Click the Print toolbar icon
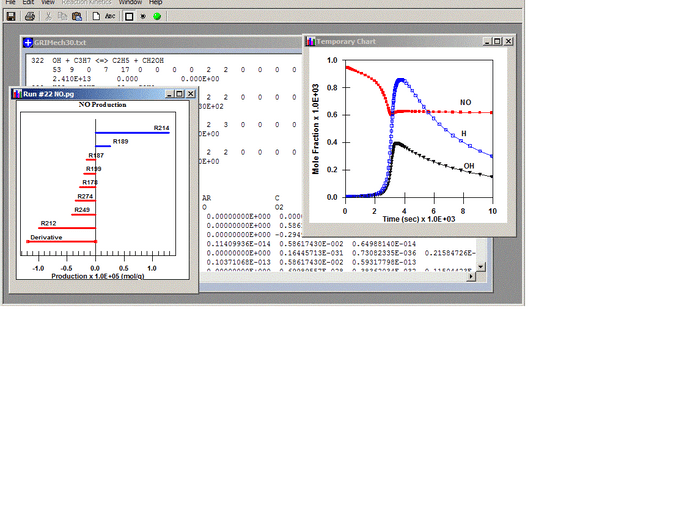Image resolution: width=690 pixels, height=518 pixels. pos(29,16)
